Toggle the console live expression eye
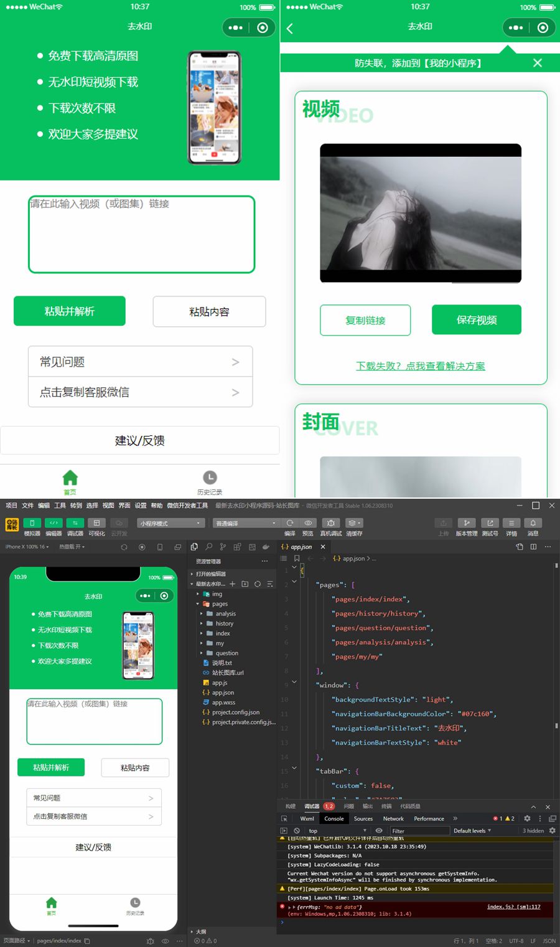 click(x=378, y=831)
